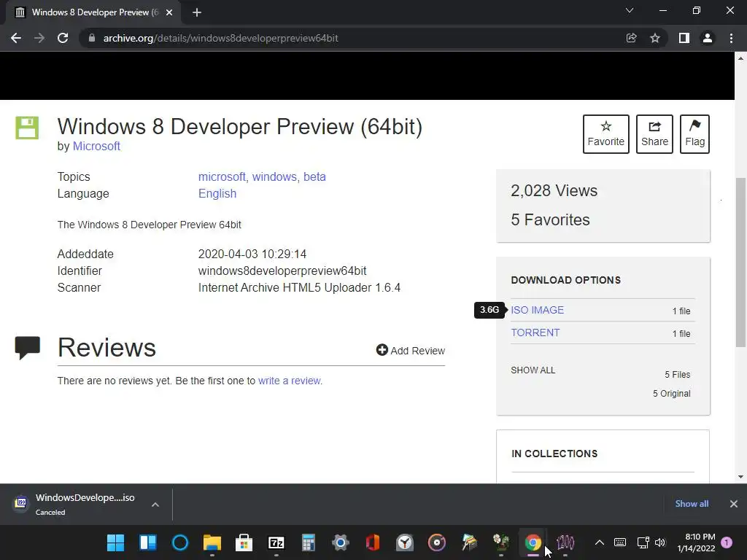Click the 2,028 Views text
The image size is (747, 560).
554,190
